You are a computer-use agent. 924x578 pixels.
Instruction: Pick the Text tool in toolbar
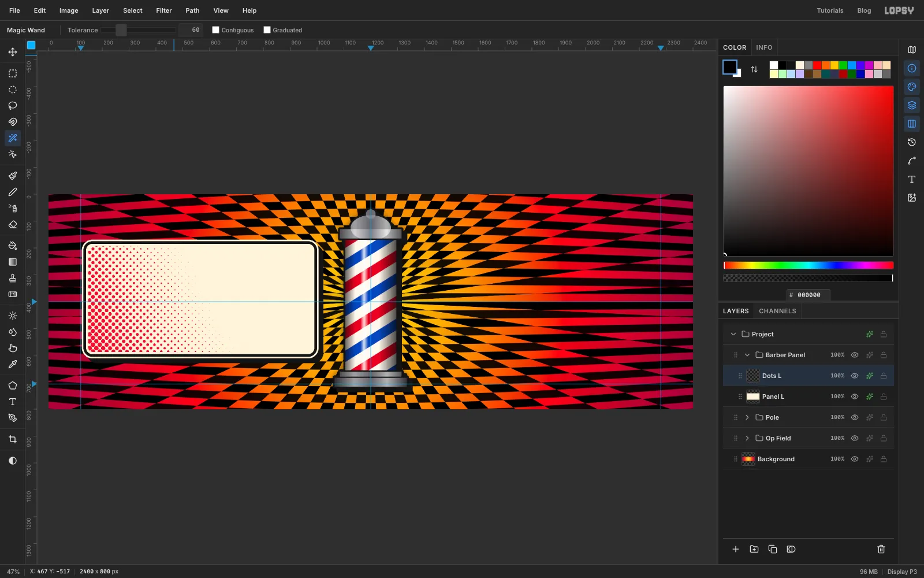[x=13, y=402]
